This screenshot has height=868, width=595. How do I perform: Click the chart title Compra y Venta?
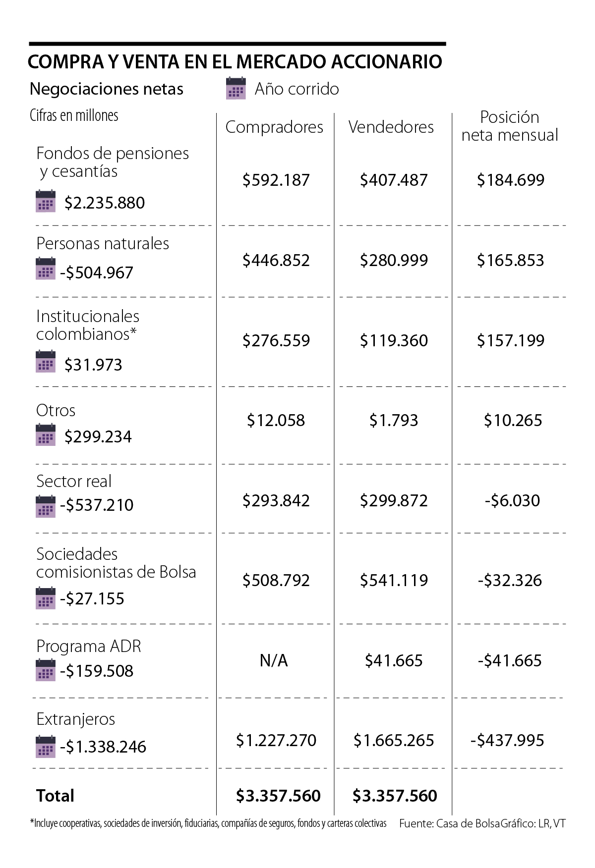(235, 61)
